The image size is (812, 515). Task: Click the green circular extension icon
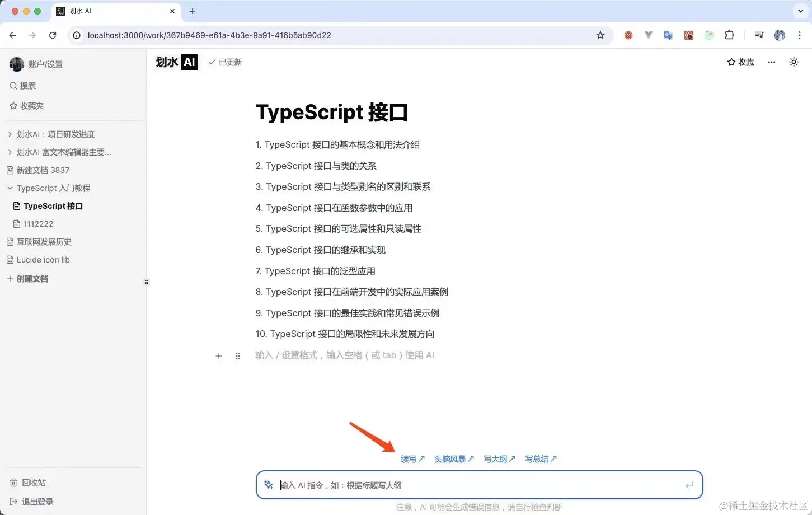709,35
